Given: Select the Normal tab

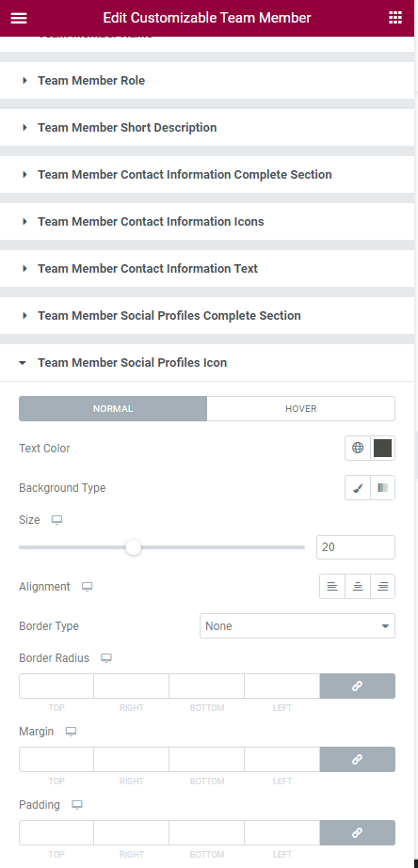Looking at the screenshot, I should pos(113,408).
